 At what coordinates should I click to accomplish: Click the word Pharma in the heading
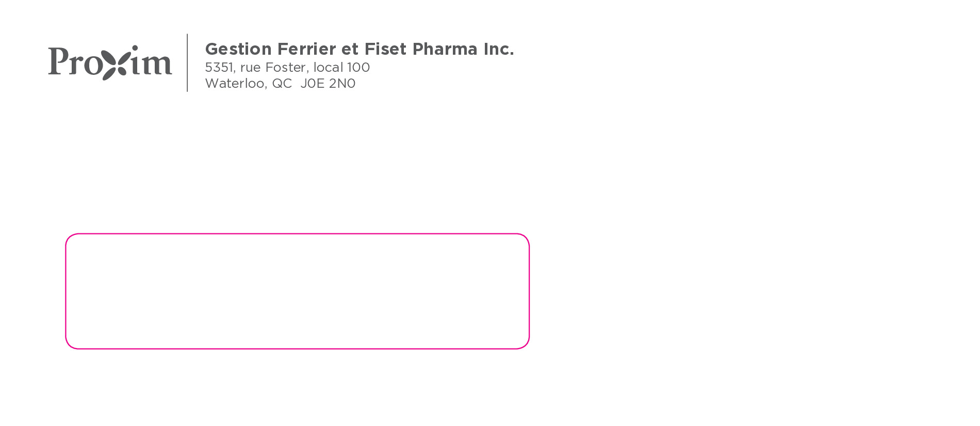[445, 49]
